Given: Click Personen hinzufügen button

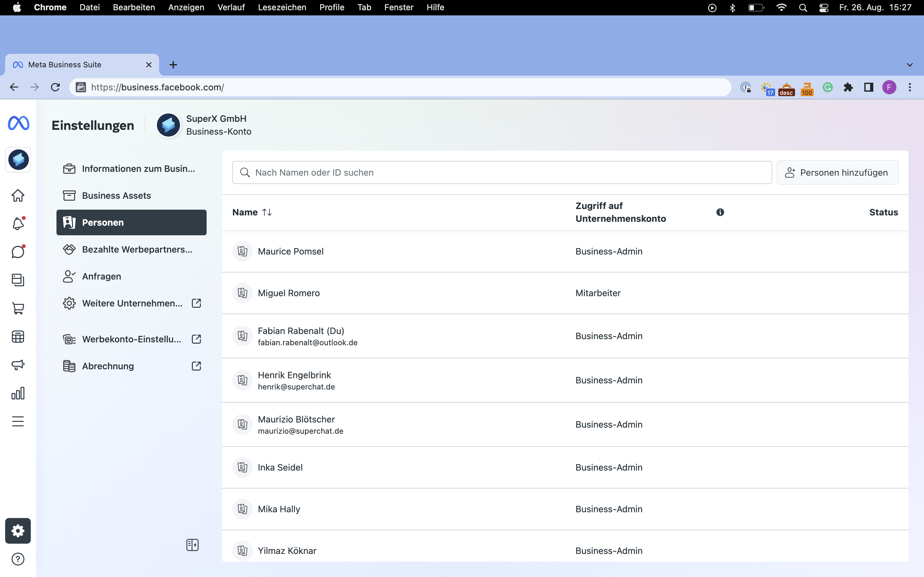Looking at the screenshot, I should tap(837, 172).
